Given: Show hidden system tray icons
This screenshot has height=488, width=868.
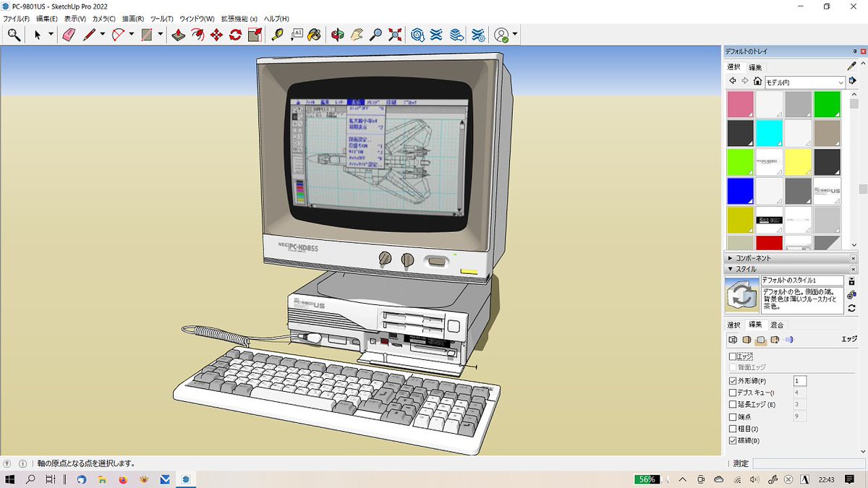Looking at the screenshot, I should [x=683, y=479].
